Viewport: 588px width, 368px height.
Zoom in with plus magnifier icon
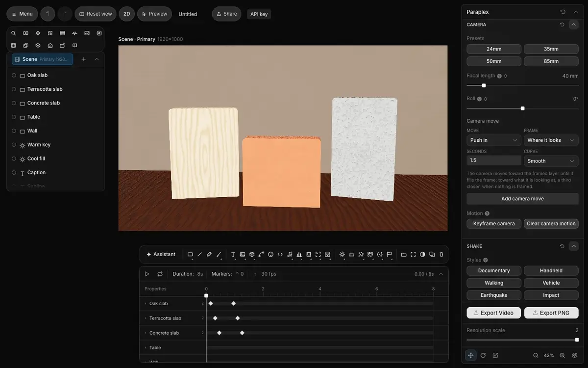point(562,355)
